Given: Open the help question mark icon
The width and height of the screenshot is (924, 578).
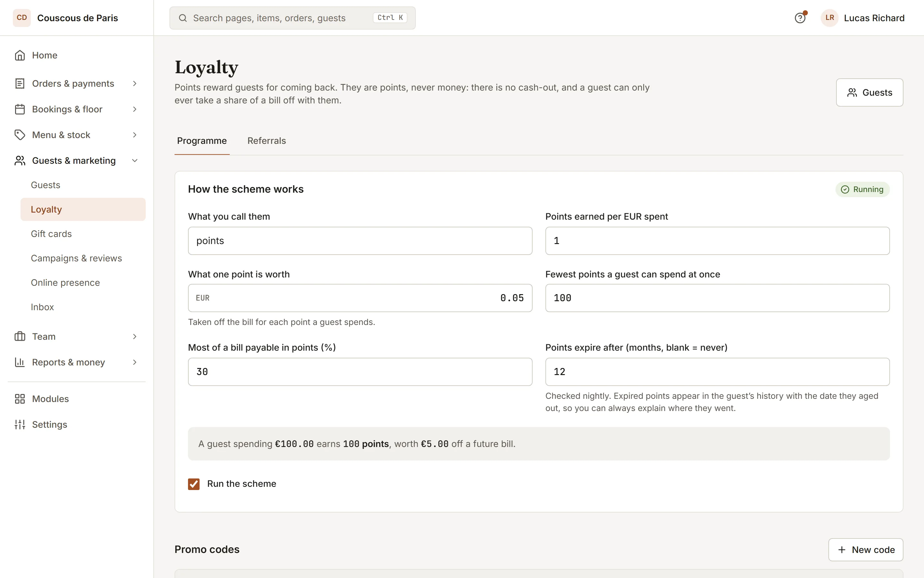Looking at the screenshot, I should 800,18.
